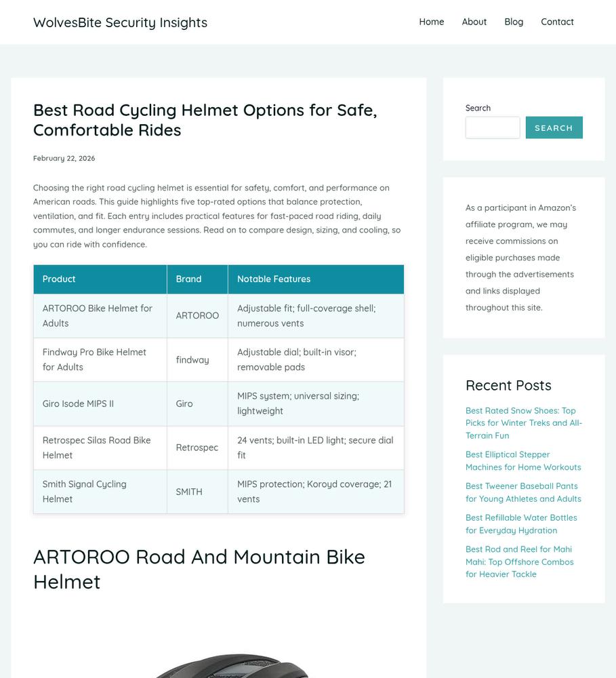Open the Best Refillable Water Bottles post
Screen dimensions: 616x678
[521, 523]
